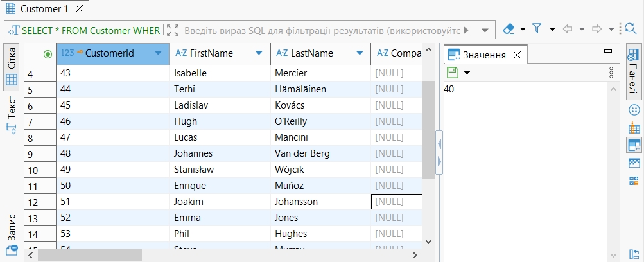
Task: Close the Значення tab
Action: tap(518, 55)
